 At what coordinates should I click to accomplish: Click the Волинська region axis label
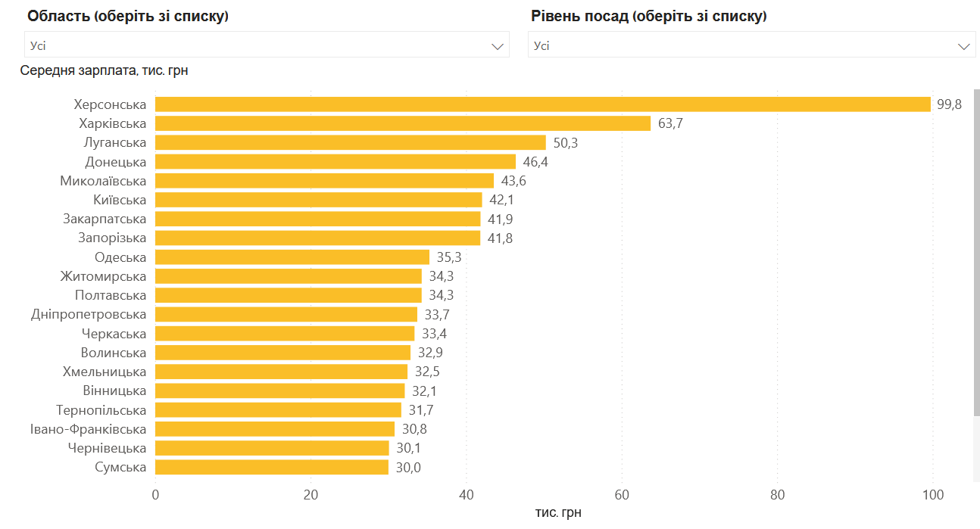(x=113, y=353)
